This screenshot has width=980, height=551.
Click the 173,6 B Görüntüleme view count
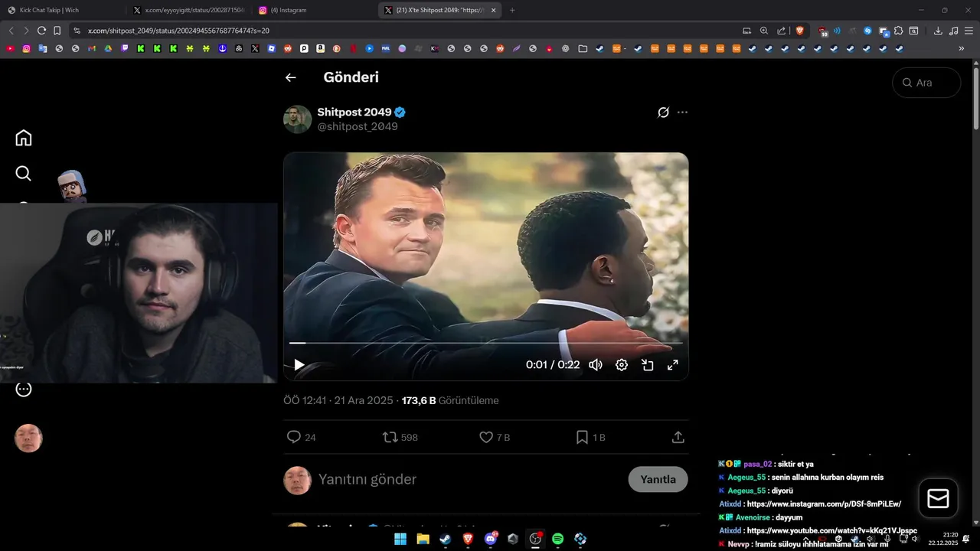click(450, 400)
